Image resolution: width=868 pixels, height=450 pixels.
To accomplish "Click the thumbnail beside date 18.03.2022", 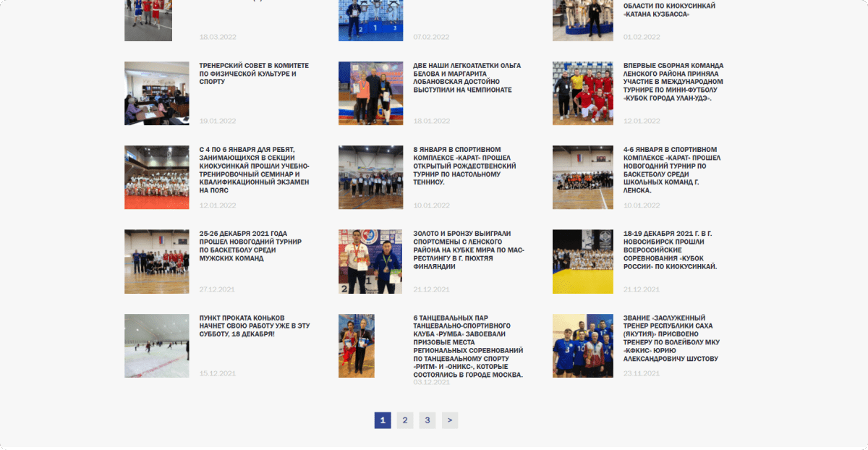I will [x=148, y=20].
